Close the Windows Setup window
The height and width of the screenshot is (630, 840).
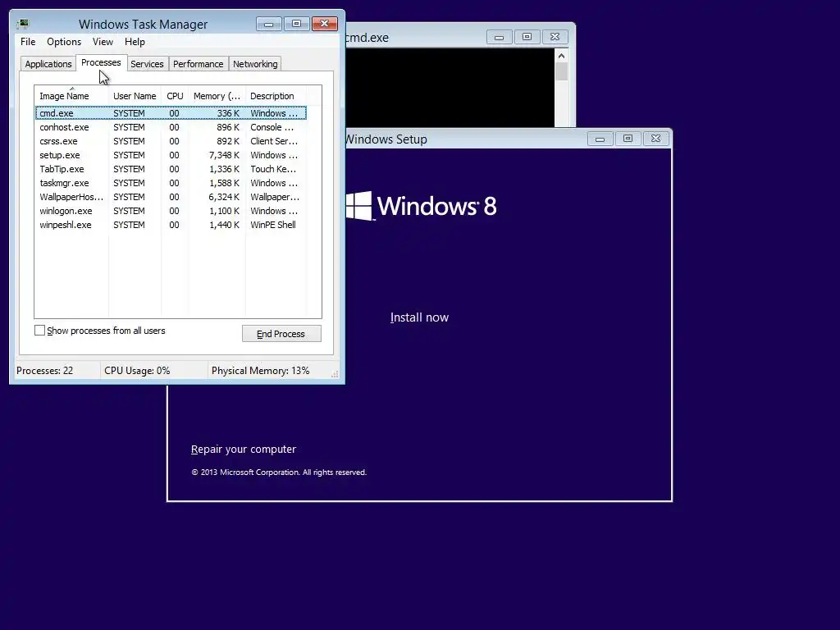655,139
